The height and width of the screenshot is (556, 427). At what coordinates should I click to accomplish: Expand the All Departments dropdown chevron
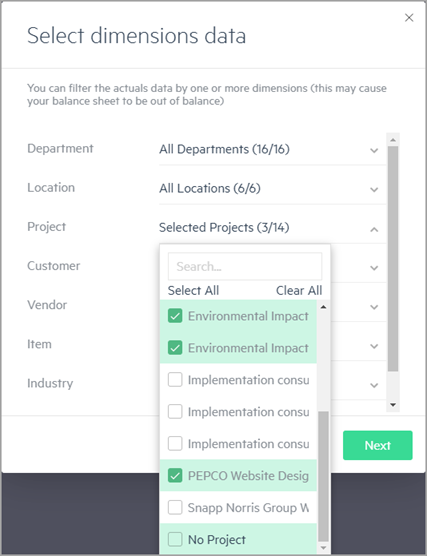tap(374, 150)
